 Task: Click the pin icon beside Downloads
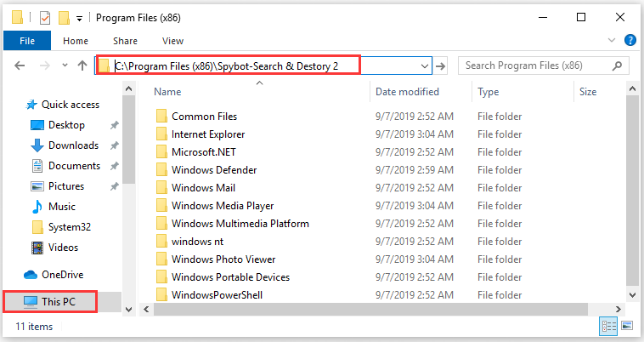point(114,145)
